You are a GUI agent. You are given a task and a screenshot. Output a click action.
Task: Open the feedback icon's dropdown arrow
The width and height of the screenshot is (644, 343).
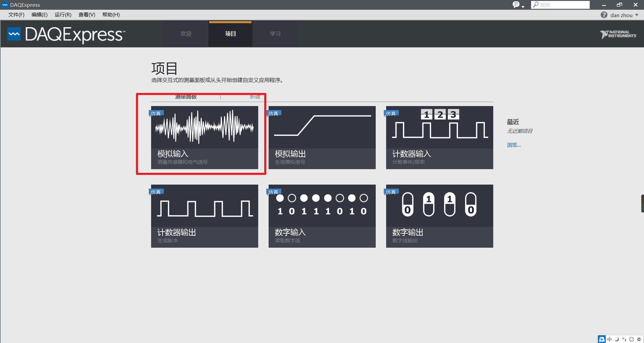pos(523,6)
